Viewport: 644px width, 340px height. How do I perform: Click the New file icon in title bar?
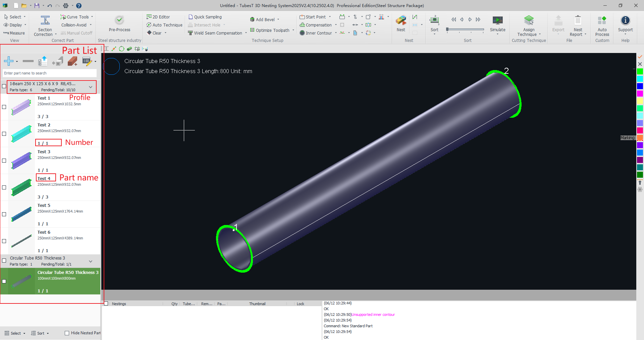pyautogui.click(x=16, y=6)
